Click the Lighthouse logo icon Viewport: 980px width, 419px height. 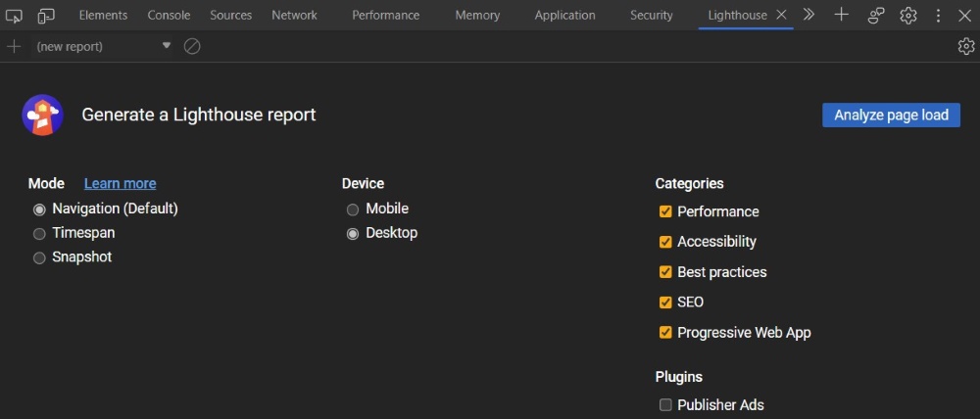pyautogui.click(x=42, y=115)
